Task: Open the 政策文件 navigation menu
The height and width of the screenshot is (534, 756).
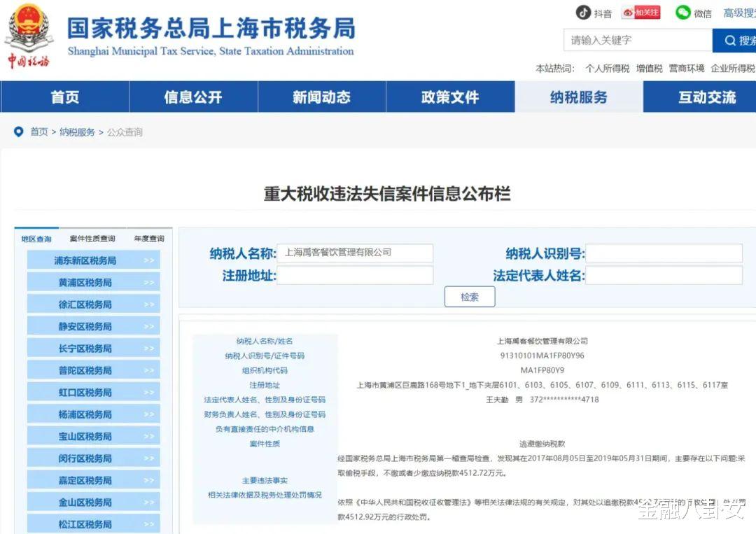Action: [450, 97]
